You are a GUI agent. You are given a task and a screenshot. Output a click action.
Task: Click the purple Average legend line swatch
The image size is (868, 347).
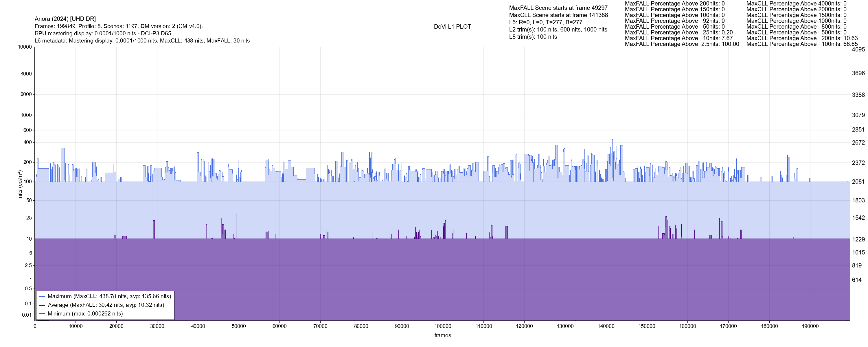click(42, 305)
